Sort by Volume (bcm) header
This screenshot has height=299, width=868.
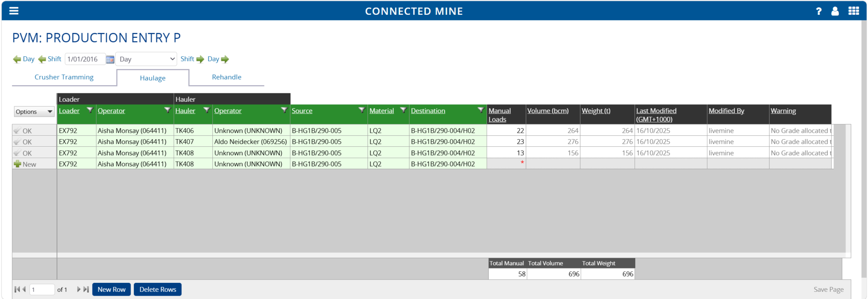[548, 111]
